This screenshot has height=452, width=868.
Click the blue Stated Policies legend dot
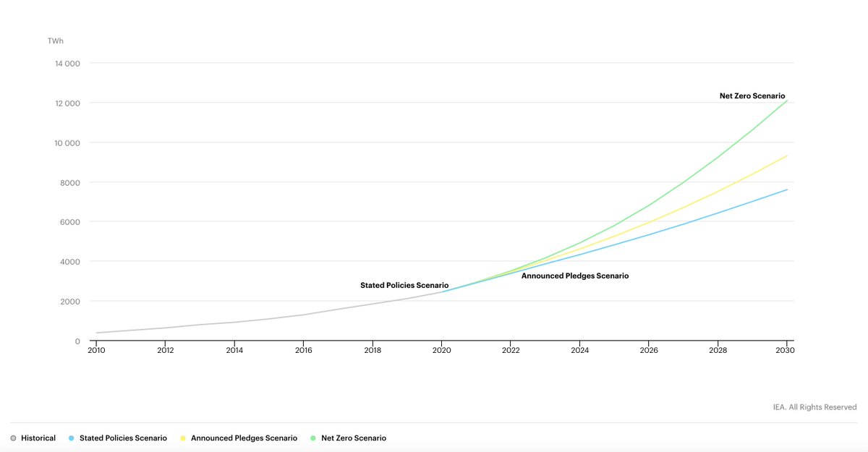point(72,438)
